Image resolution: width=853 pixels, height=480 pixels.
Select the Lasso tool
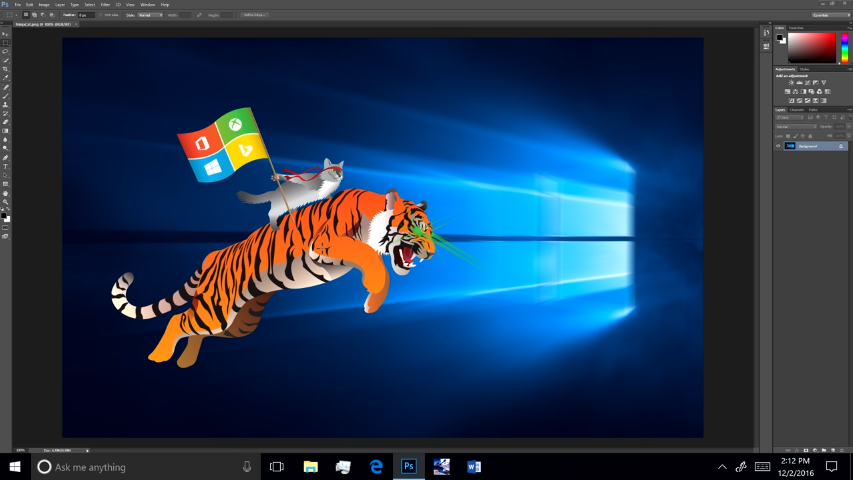(5, 51)
